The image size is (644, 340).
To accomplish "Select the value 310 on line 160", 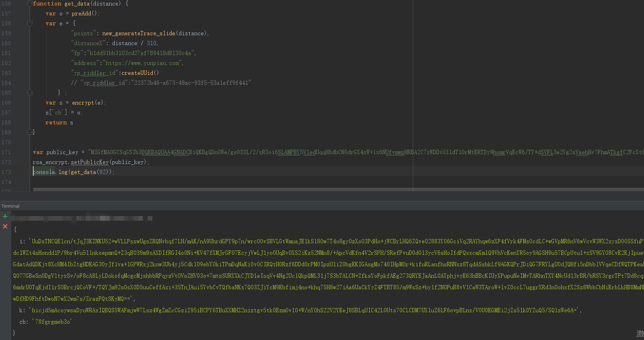I will click(152, 43).
